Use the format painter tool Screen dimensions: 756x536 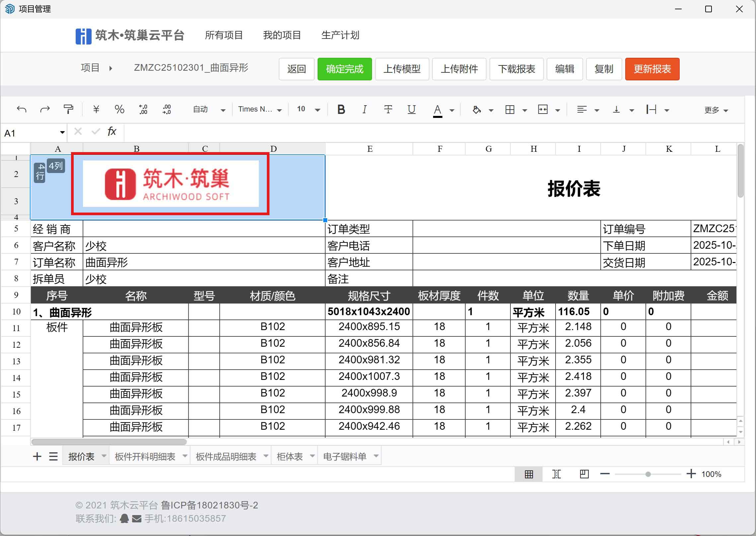(68, 109)
